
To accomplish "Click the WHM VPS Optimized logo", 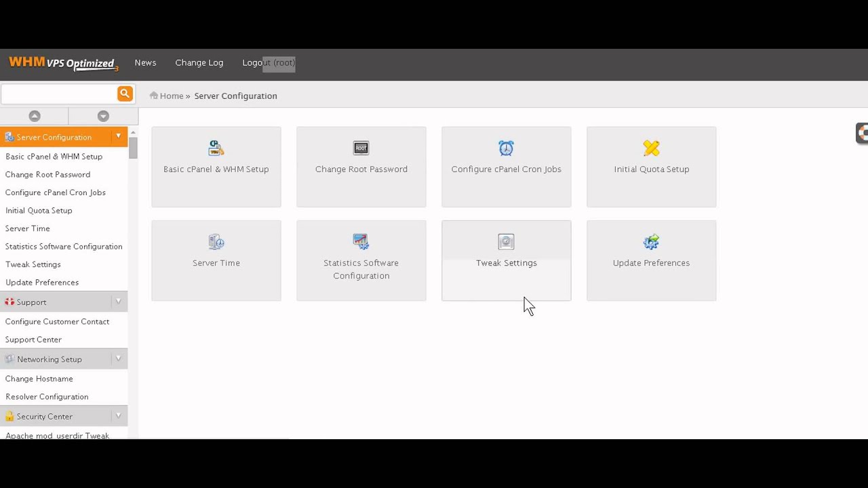I will coord(64,63).
